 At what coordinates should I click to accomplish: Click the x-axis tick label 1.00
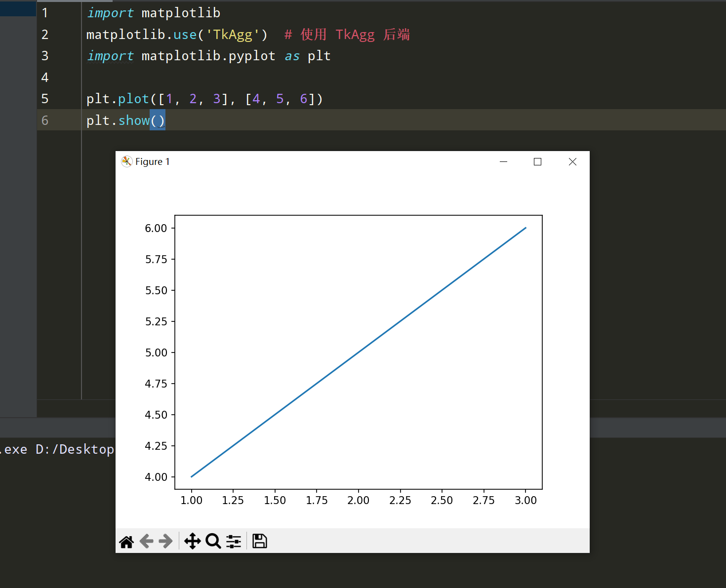click(x=192, y=500)
